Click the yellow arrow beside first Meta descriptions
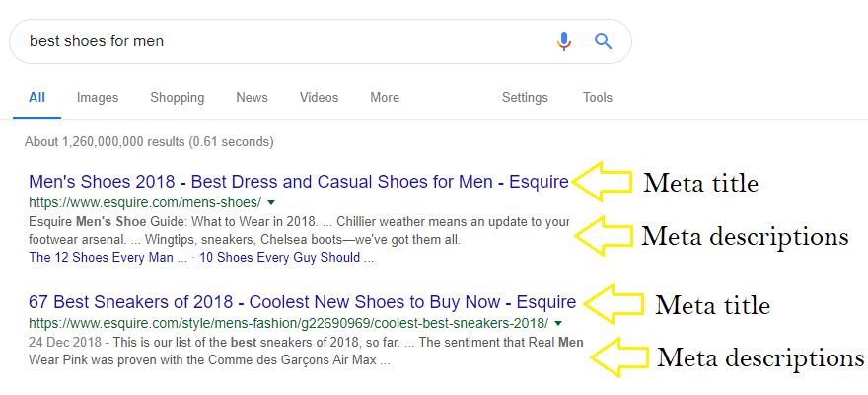This screenshot has height=395, width=868. [x=604, y=235]
